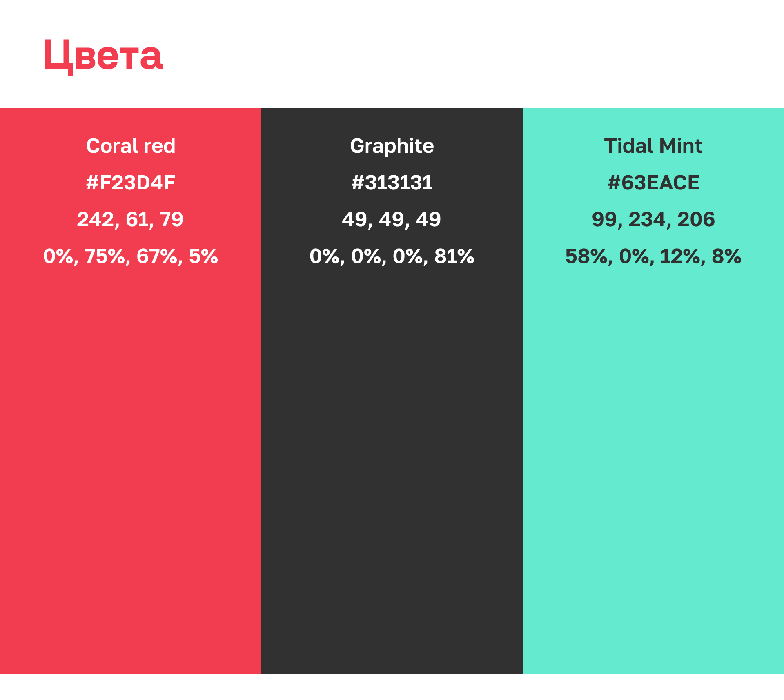
Task: Click the 242 number in Coral red RGB
Action: [x=96, y=219]
